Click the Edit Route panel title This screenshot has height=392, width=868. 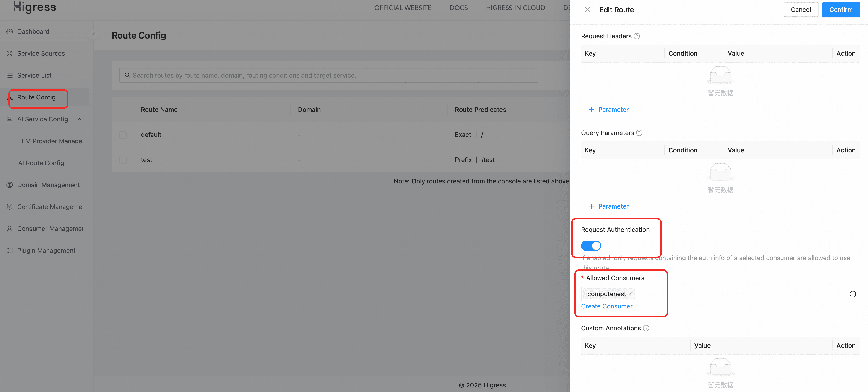click(616, 10)
